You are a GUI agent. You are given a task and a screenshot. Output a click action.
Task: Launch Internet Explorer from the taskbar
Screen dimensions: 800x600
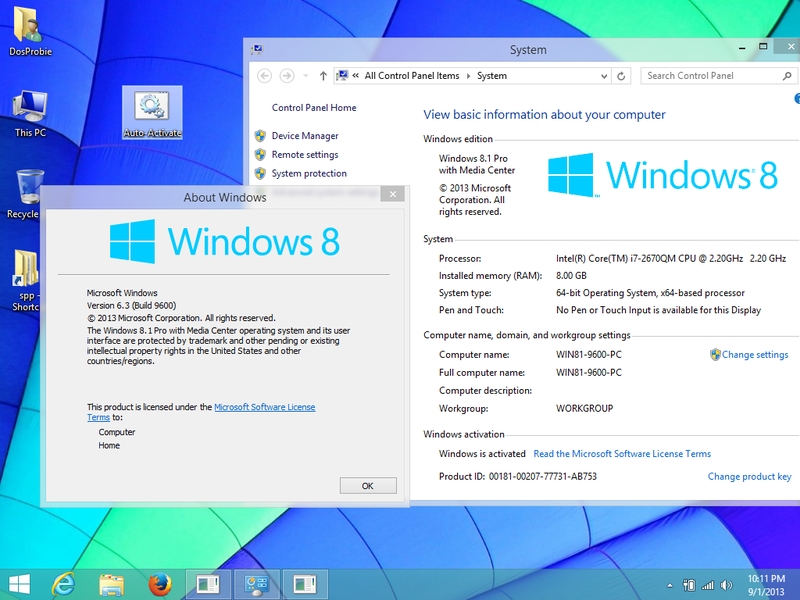64,584
